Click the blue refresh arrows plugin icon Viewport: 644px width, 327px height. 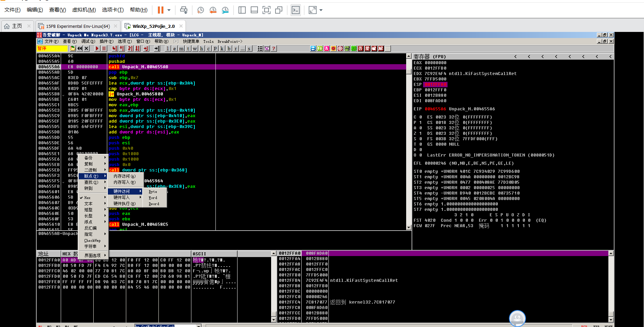tap(313, 49)
